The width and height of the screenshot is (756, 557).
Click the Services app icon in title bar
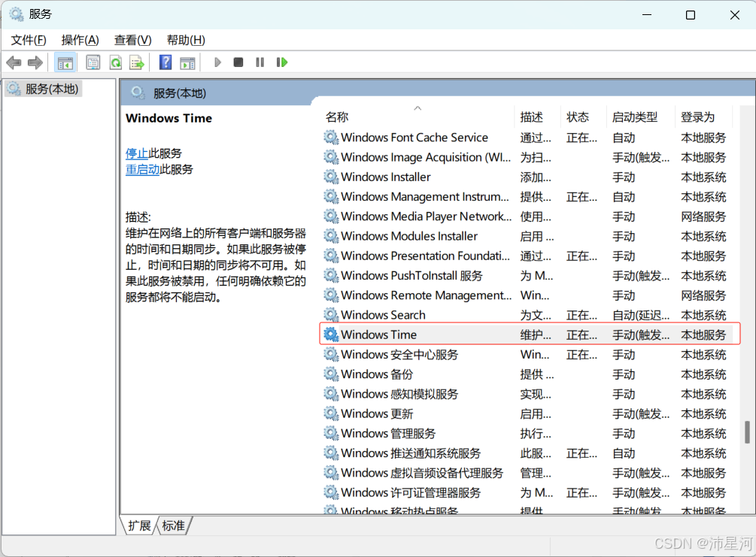click(17, 14)
